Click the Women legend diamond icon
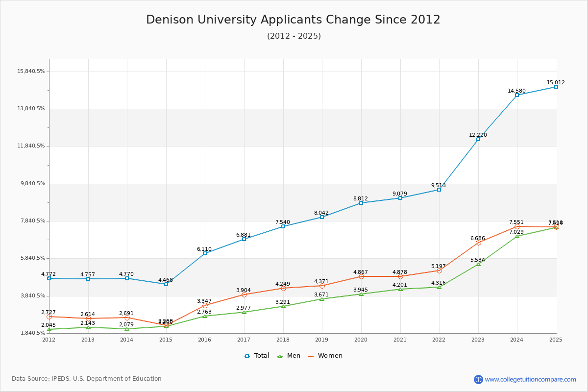The image size is (588, 392). (x=311, y=356)
